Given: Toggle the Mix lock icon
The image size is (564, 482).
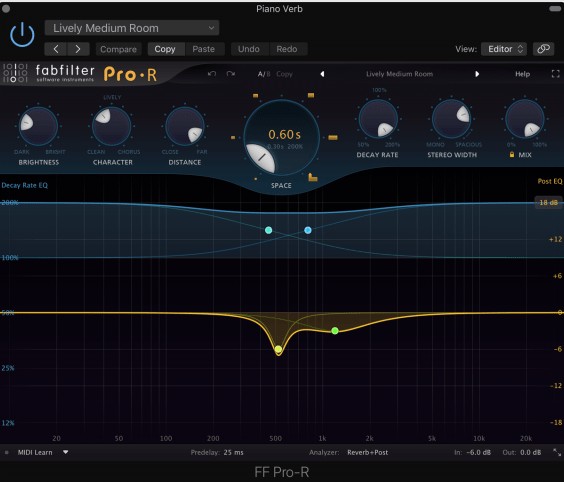Looking at the screenshot, I should pyautogui.click(x=511, y=154).
